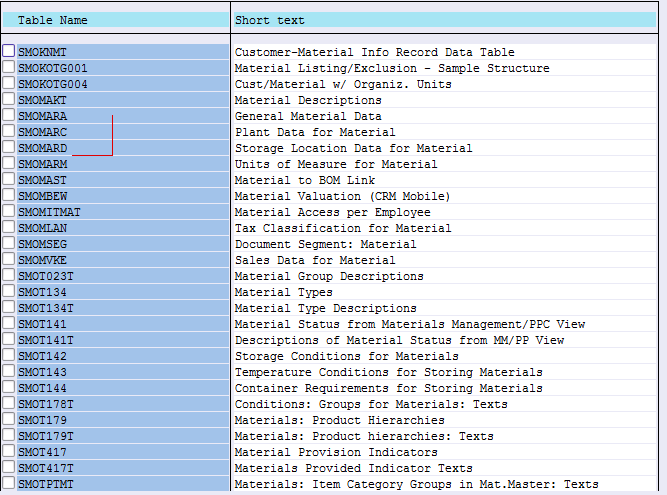The image size is (667, 495).
Task: Click 'Sales Data for Material' text
Action: (x=315, y=260)
